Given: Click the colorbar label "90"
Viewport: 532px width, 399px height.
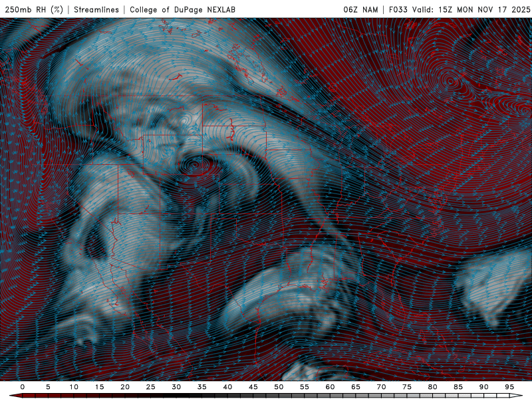Looking at the screenshot, I should coord(483,387).
